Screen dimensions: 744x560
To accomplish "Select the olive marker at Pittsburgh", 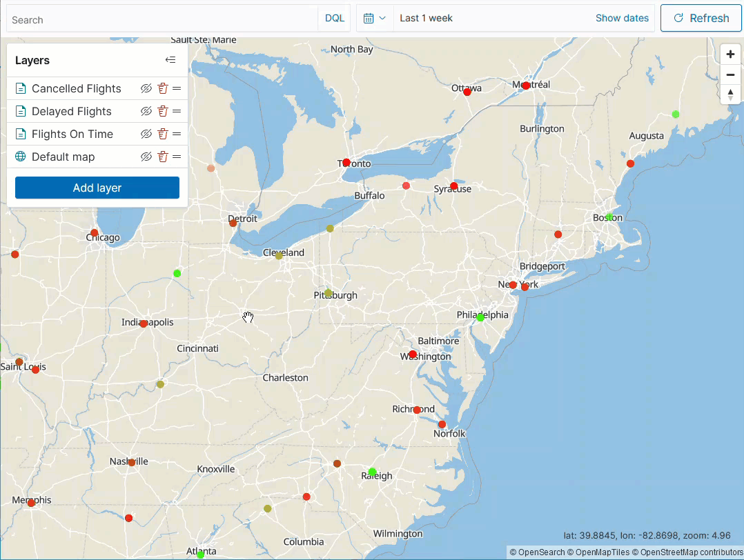I will click(328, 292).
